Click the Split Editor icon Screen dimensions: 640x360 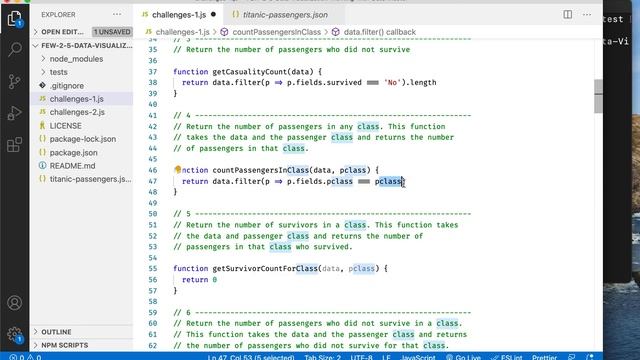tap(567, 15)
